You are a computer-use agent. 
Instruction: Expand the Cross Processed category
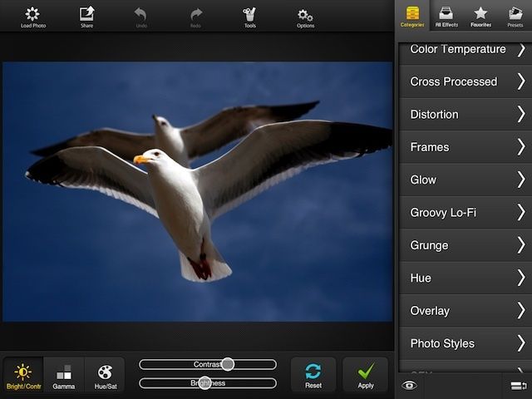(x=464, y=81)
